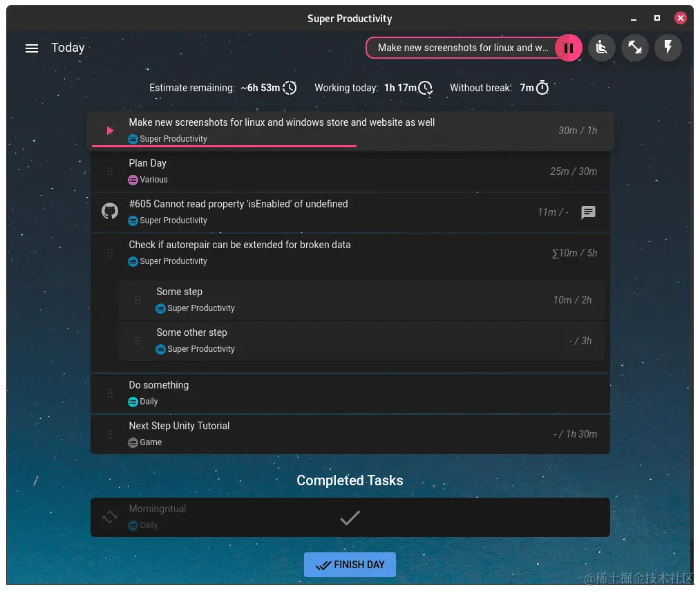Click drag handle of Do something task
The height and width of the screenshot is (591, 700).
pos(110,393)
